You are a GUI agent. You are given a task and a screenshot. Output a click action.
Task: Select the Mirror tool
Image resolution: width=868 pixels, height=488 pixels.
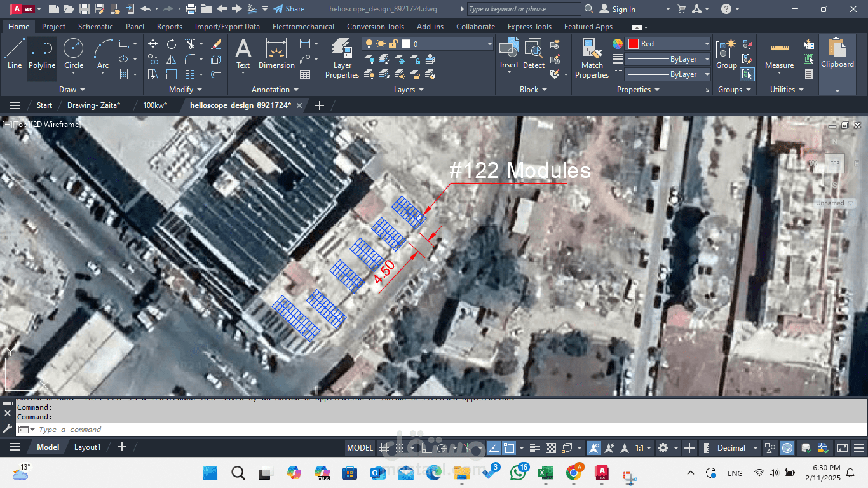[172, 59]
